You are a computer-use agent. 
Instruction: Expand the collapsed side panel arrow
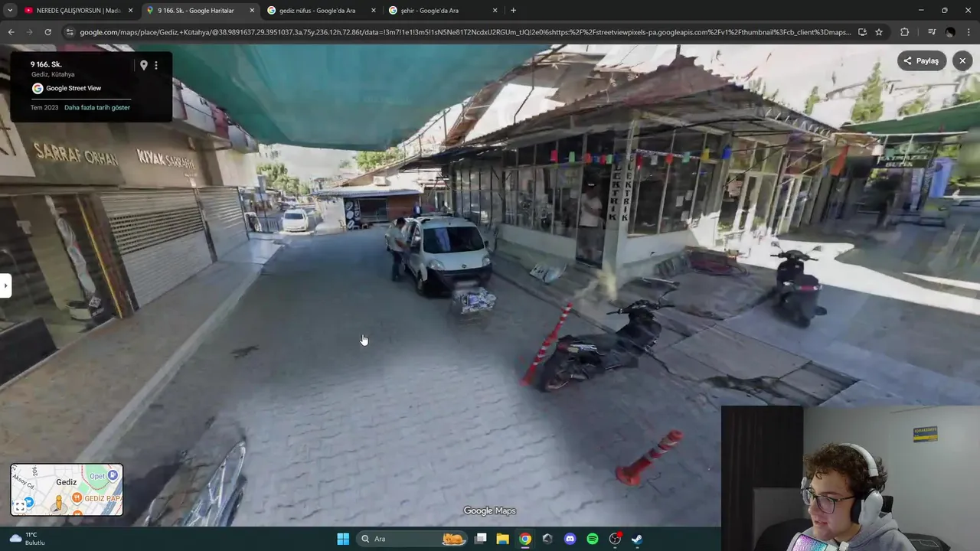point(5,285)
